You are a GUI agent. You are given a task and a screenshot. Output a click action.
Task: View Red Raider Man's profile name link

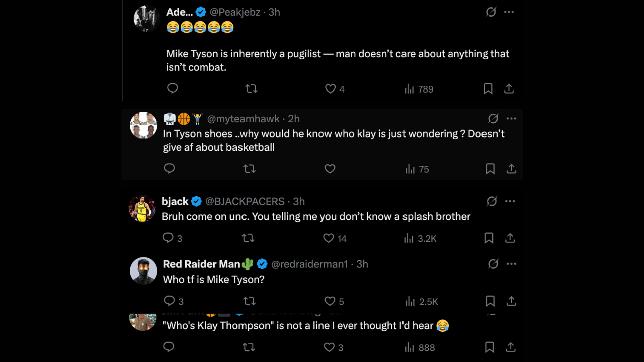[x=201, y=263]
